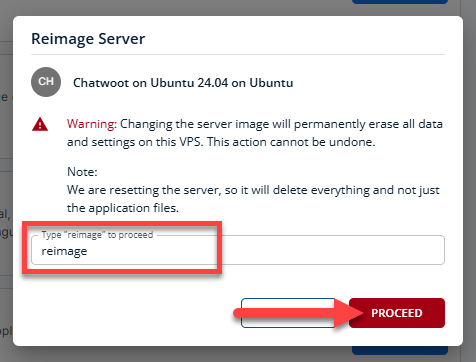Click the red "Warning:" label
The width and height of the screenshot is (476, 362).
click(92, 124)
